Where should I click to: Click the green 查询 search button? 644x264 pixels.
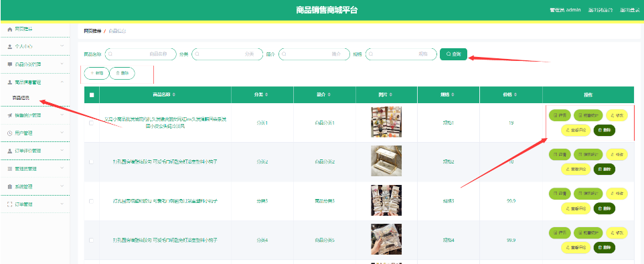453,54
